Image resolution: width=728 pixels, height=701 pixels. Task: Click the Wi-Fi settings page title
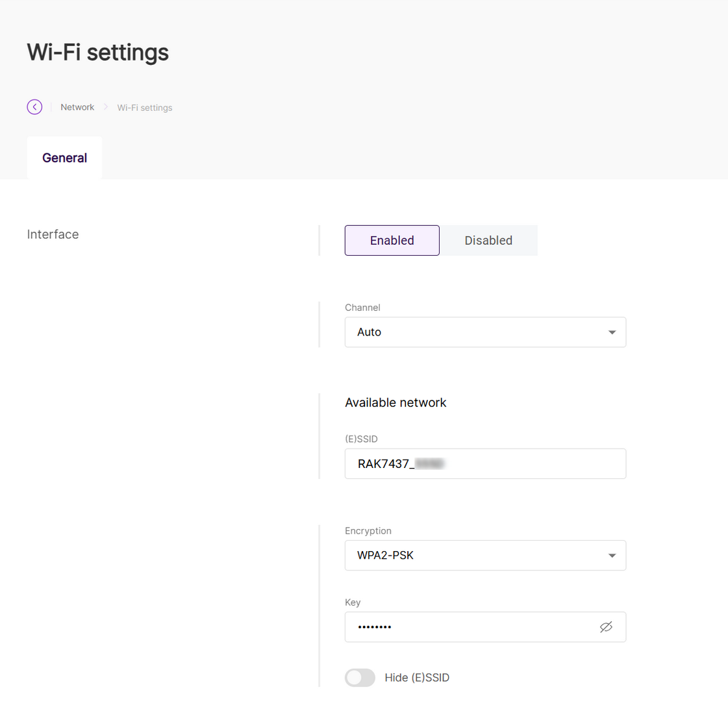[x=97, y=52]
